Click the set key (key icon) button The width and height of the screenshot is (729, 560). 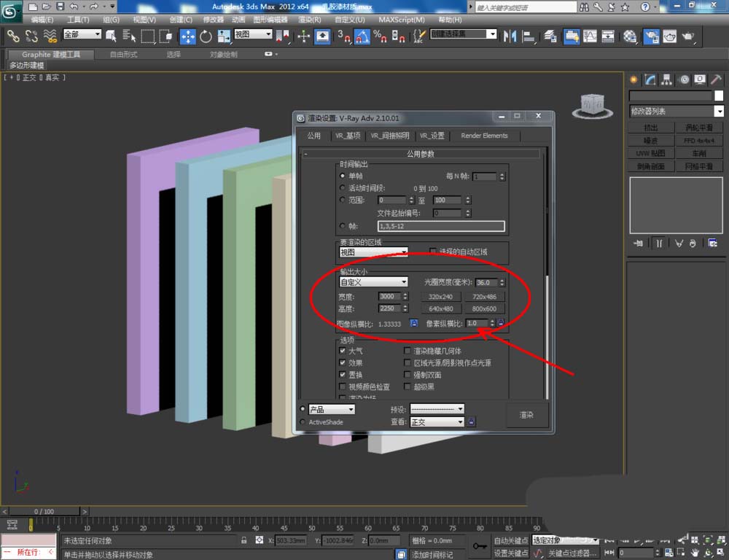(x=479, y=545)
